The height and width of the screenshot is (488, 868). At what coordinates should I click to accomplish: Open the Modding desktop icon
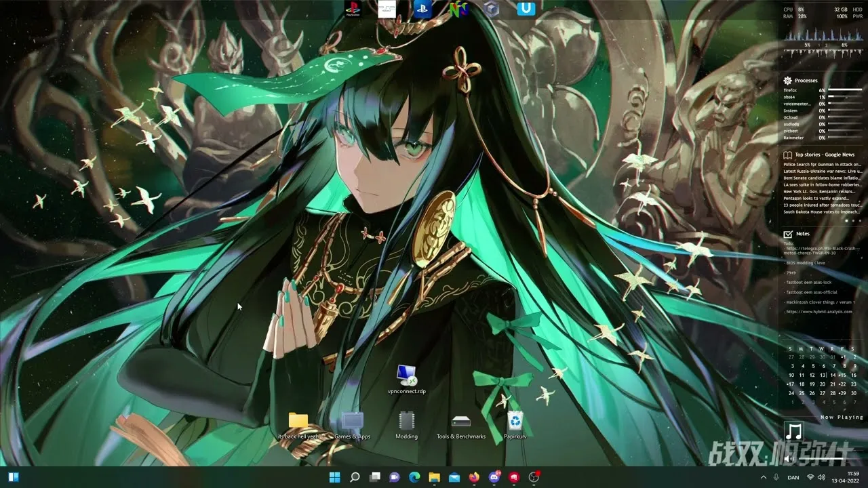[407, 426]
